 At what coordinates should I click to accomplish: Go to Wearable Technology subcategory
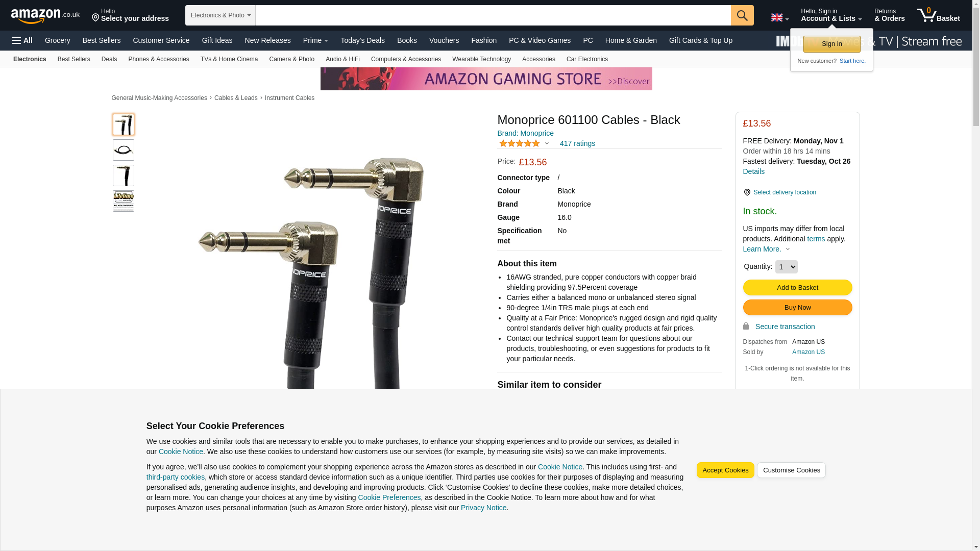(x=481, y=59)
